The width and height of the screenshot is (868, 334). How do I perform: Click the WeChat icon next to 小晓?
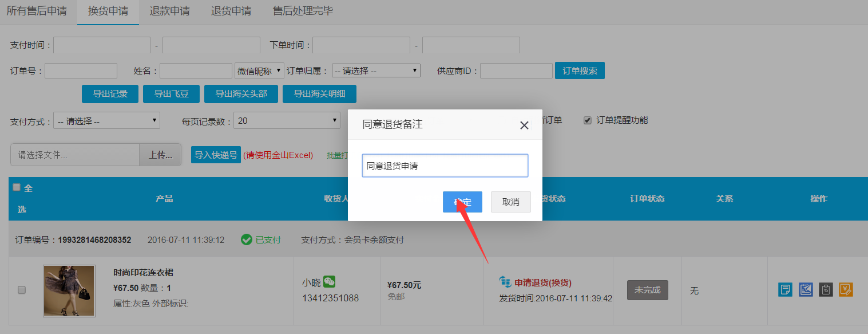pos(329,281)
